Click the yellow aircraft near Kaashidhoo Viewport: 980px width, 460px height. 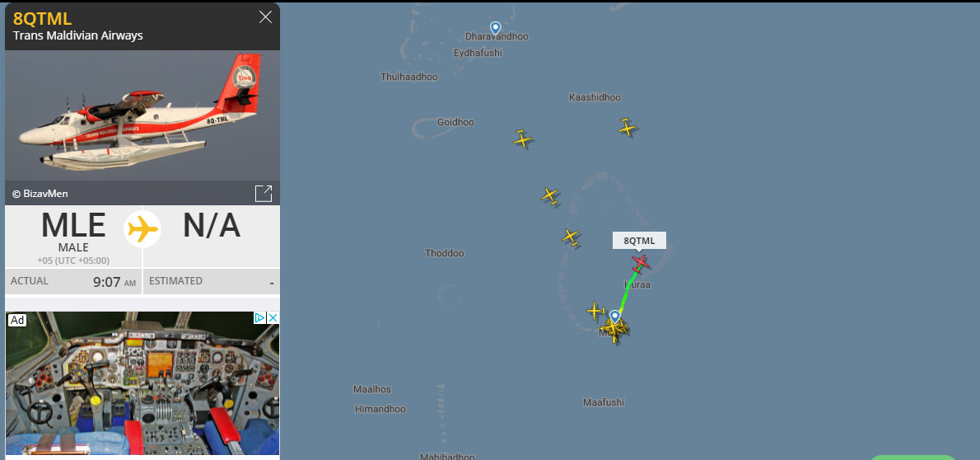tap(627, 127)
